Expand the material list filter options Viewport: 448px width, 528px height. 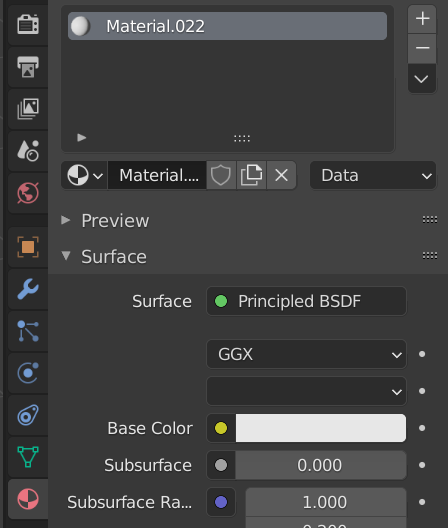coord(82,137)
